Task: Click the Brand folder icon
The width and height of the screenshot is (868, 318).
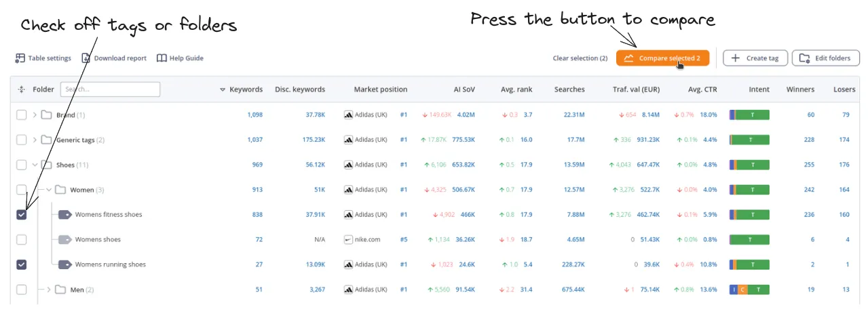Action: pos(46,115)
